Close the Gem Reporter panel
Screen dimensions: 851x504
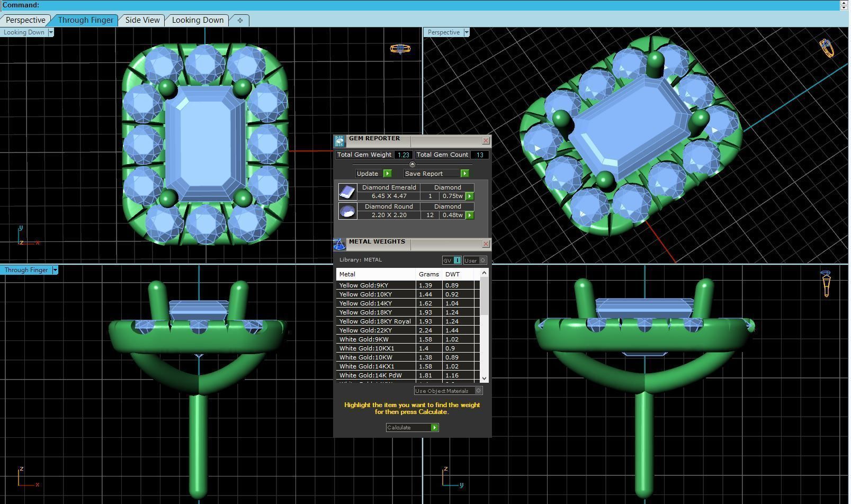486,141
